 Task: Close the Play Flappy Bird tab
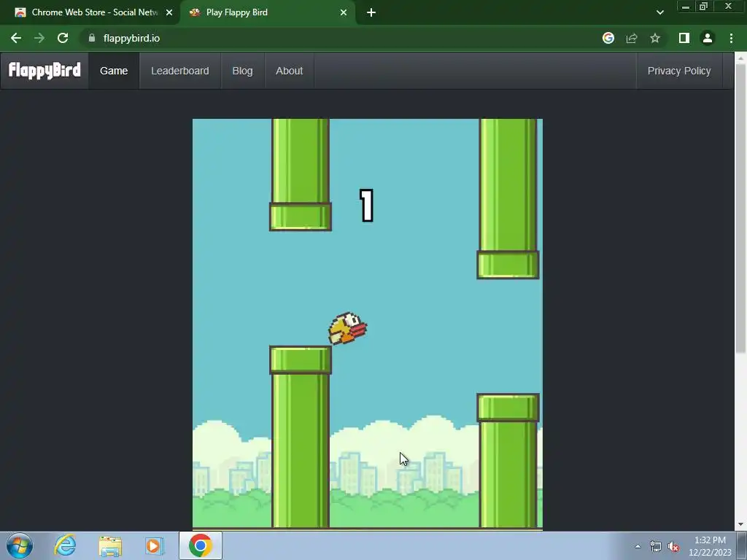click(x=344, y=13)
